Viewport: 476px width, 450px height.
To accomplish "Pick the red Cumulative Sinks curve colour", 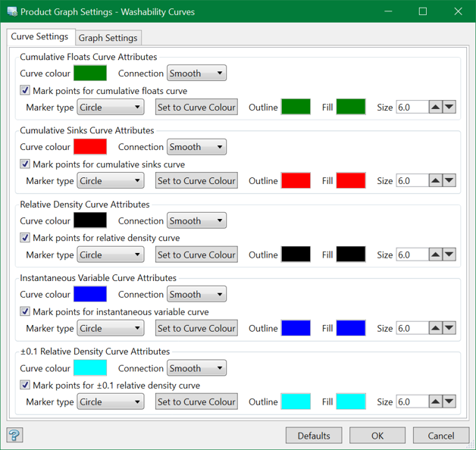I will coord(90,147).
